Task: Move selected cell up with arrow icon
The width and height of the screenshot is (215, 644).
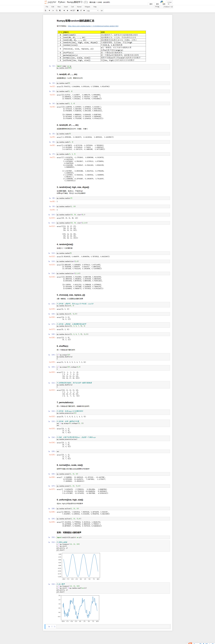Action: (64, 10)
